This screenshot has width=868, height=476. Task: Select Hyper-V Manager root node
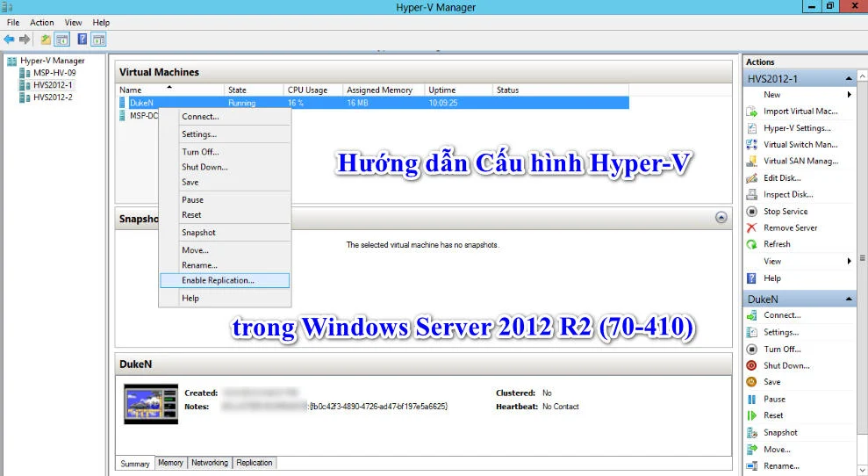click(52, 61)
